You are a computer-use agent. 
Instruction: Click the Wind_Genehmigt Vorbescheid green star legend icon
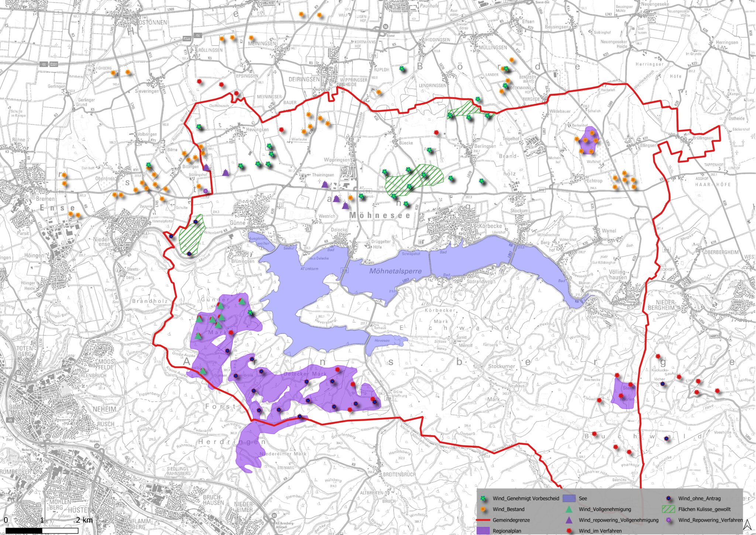483,498
